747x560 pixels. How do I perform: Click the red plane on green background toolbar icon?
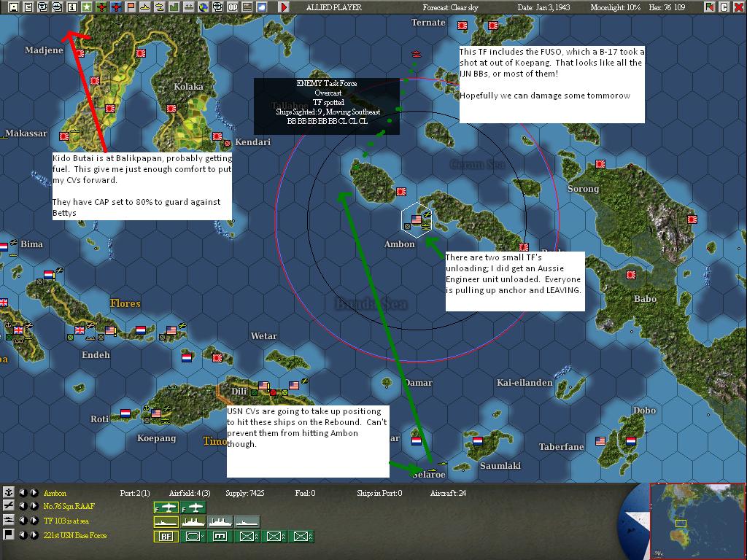101,7
